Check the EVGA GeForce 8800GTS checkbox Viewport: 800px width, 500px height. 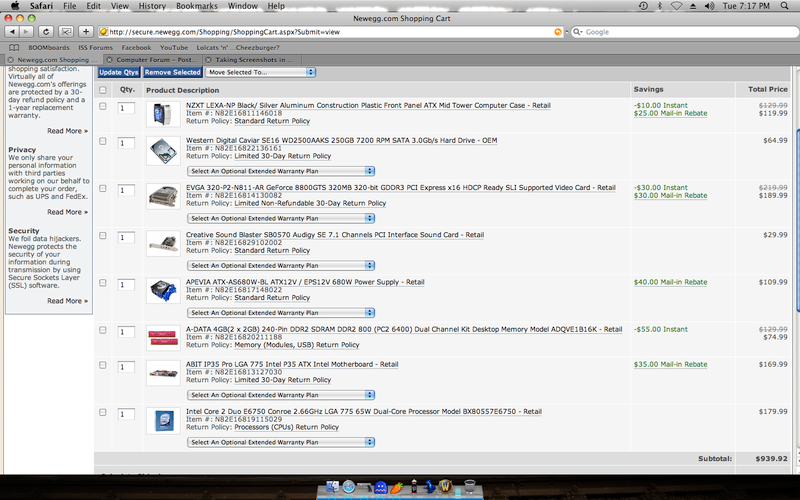pyautogui.click(x=103, y=188)
